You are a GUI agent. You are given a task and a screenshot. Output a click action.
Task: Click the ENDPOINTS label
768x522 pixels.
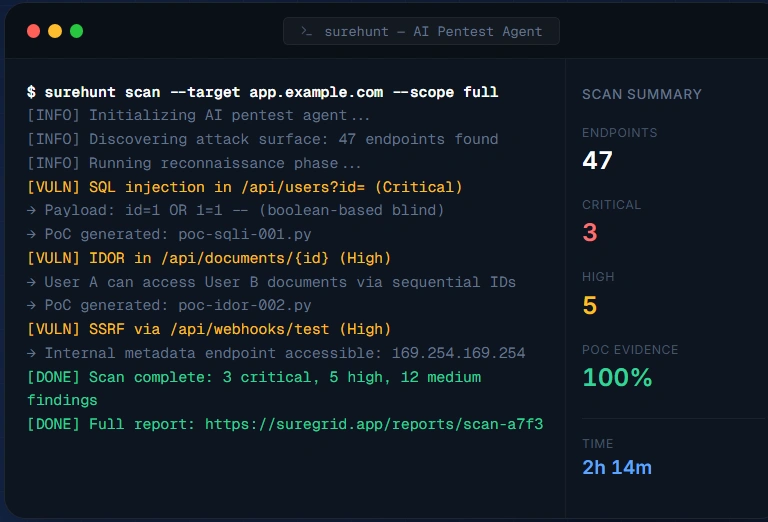pos(620,133)
